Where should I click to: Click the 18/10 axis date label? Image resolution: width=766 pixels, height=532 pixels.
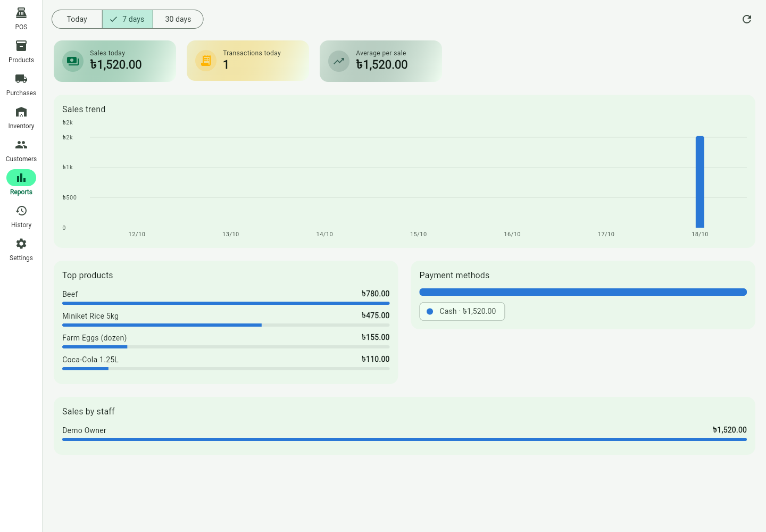click(x=700, y=234)
